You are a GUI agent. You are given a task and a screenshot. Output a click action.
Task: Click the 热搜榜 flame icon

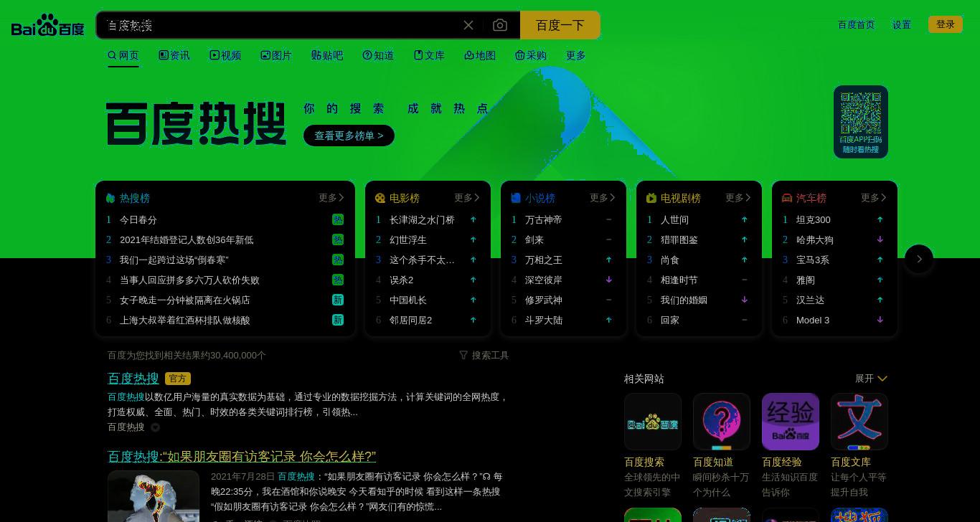(110, 198)
